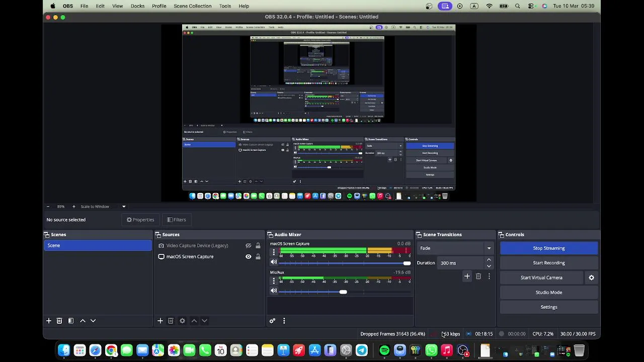Open macOS Screen Capture audio options dots
The width and height of the screenshot is (644, 362).
coord(274,252)
